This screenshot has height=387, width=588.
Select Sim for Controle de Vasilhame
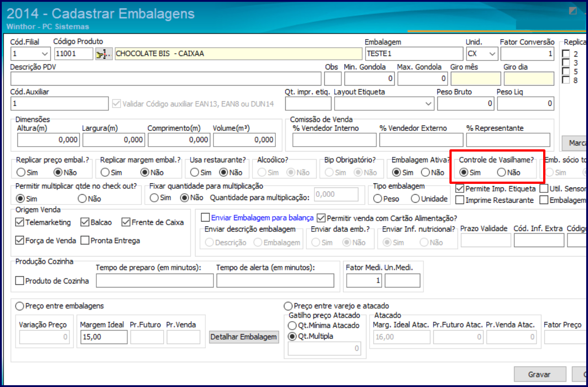pyautogui.click(x=464, y=173)
